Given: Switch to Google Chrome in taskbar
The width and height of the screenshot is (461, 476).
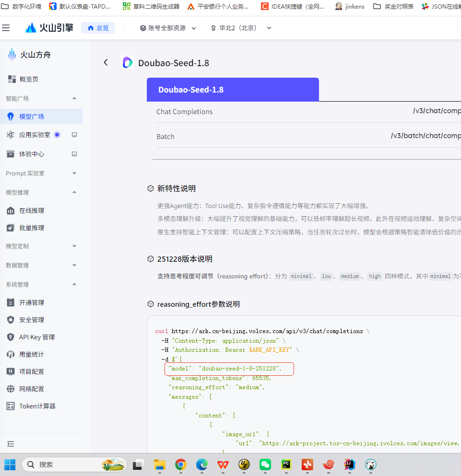Looking at the screenshot, I should coord(181,464).
